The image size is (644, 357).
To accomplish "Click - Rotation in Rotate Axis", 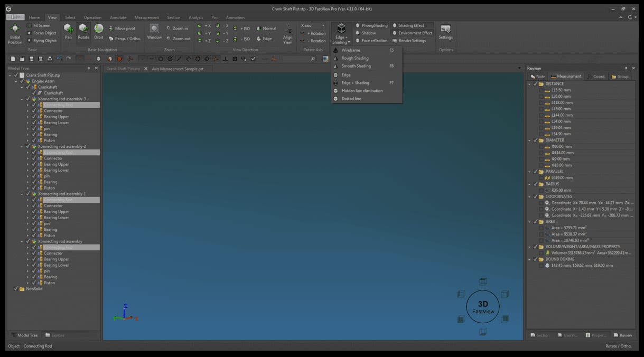I will (x=313, y=41).
